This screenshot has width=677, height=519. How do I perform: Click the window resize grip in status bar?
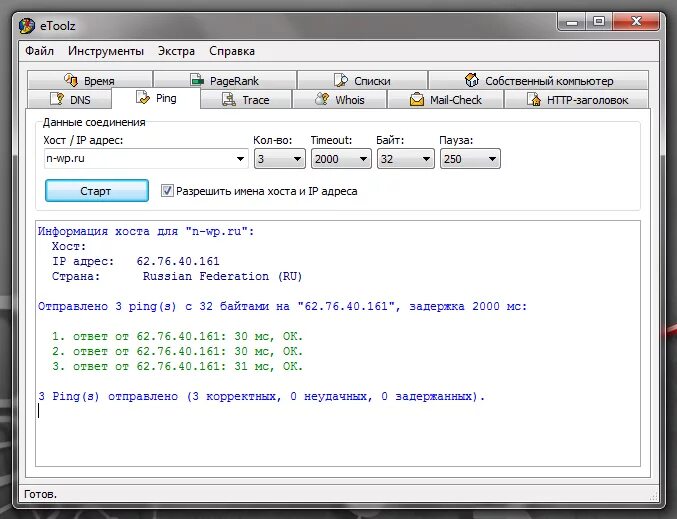click(654, 495)
